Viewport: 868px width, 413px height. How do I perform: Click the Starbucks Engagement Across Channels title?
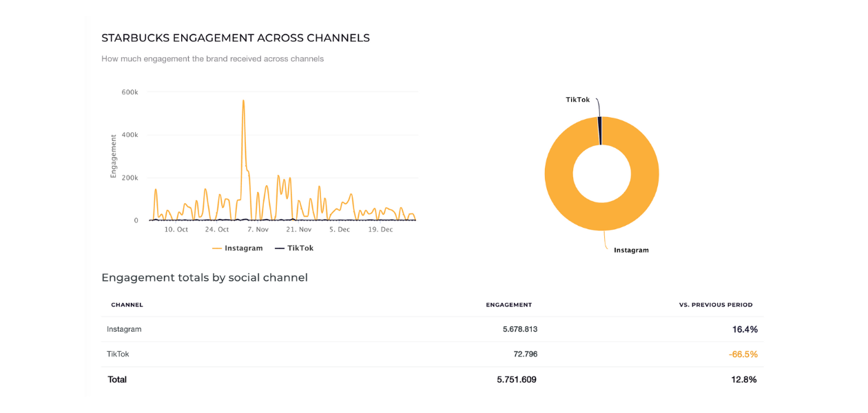click(236, 38)
